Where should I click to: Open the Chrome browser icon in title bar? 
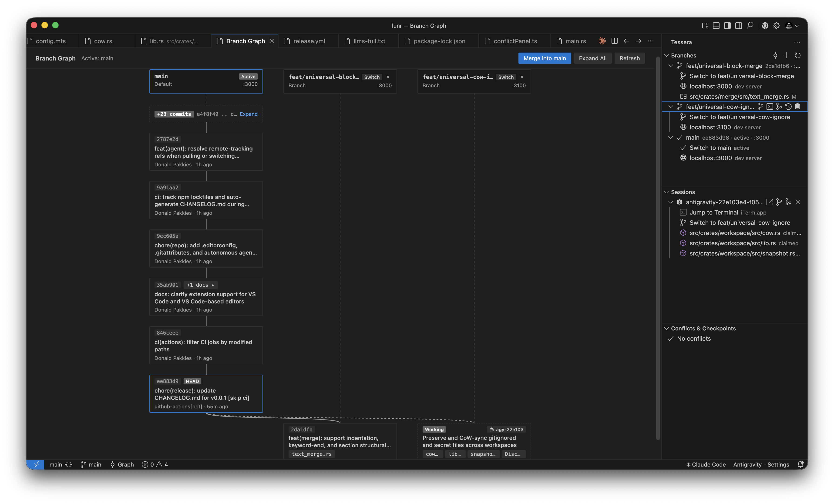[765, 26]
